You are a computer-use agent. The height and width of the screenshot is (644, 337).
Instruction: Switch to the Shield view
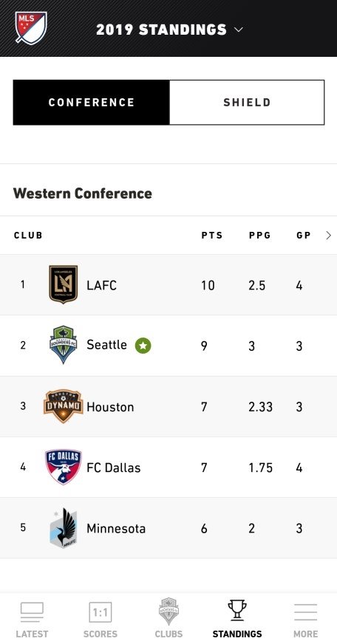click(x=247, y=102)
